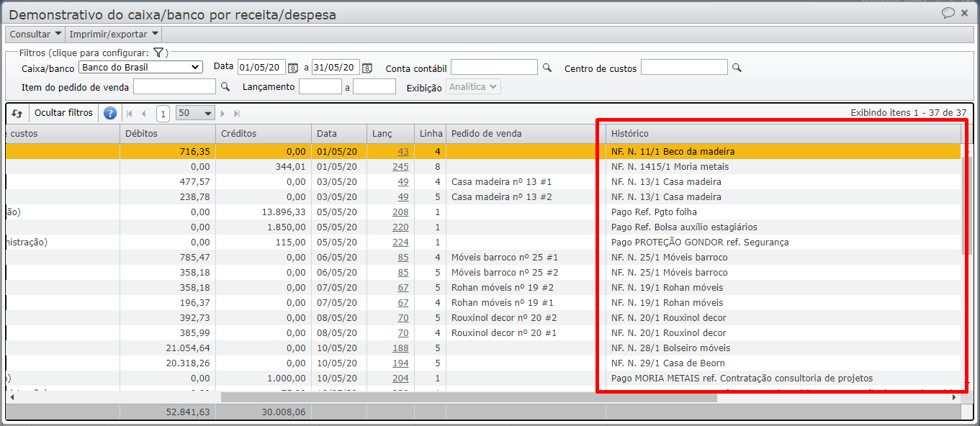The image size is (980, 426).
Task: Open calendar picker for end date
Action: tap(367, 68)
